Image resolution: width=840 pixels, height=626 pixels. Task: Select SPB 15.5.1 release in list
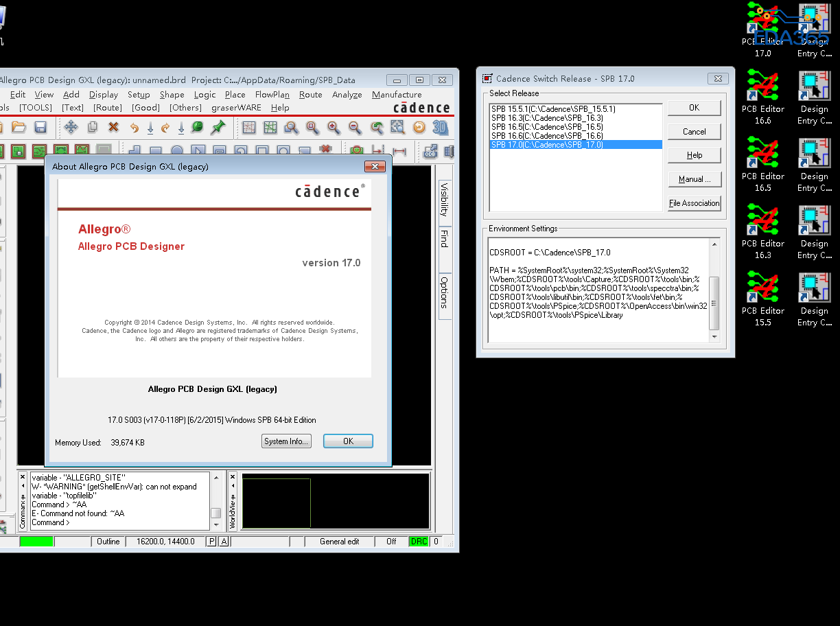(x=576, y=109)
